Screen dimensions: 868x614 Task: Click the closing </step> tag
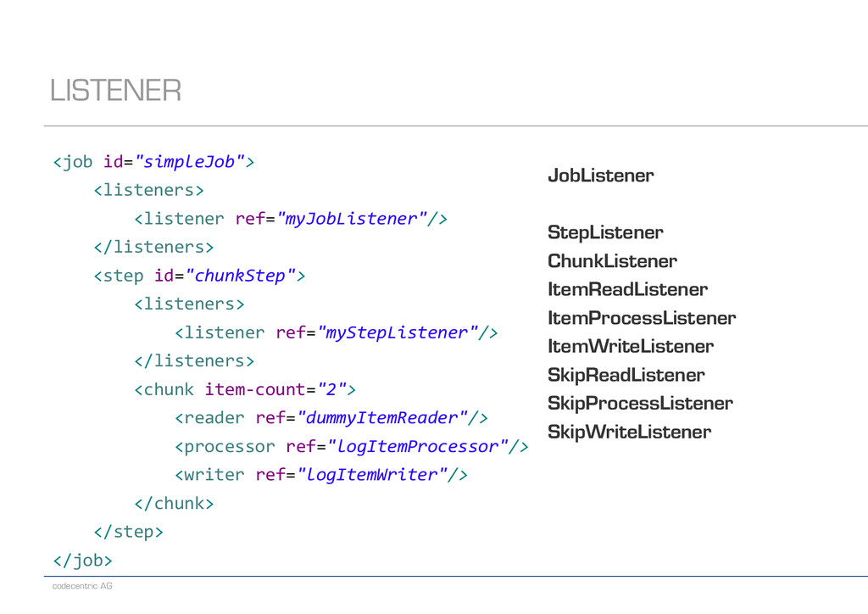click(129, 532)
